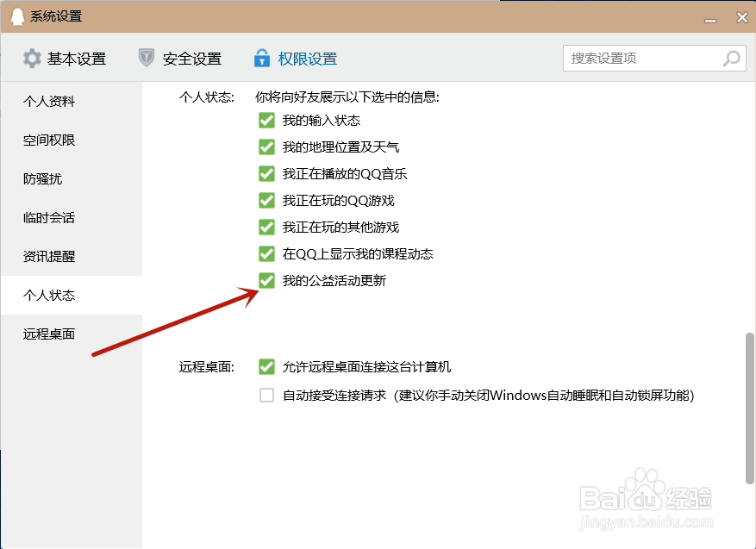Click the magnifier search icon

731,59
